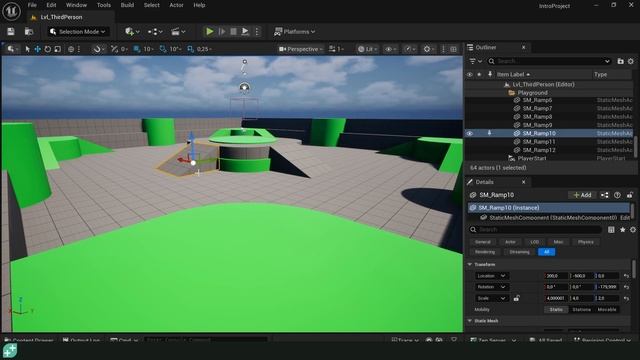The height and width of the screenshot is (360, 640).
Task: Toggle the Details panel lock icon
Action: (630, 195)
